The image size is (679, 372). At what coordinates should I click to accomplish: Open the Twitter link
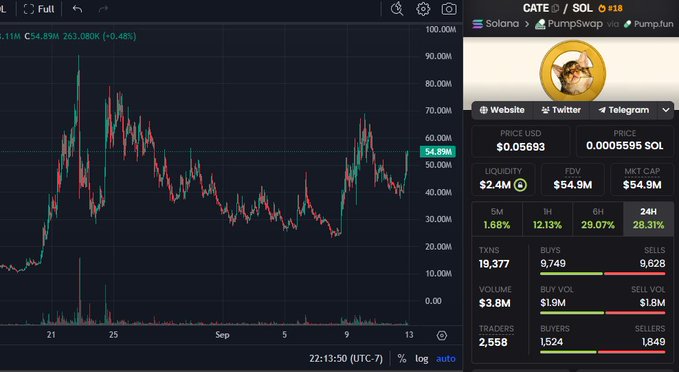(x=561, y=110)
